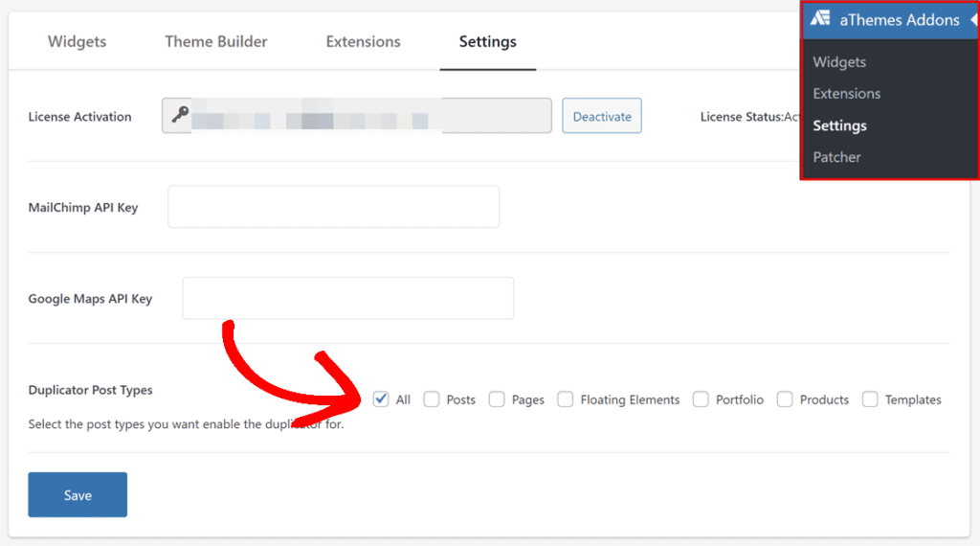Viewport: 980px width, 546px height.
Task: Switch to the Widgets tab
Action: [77, 42]
